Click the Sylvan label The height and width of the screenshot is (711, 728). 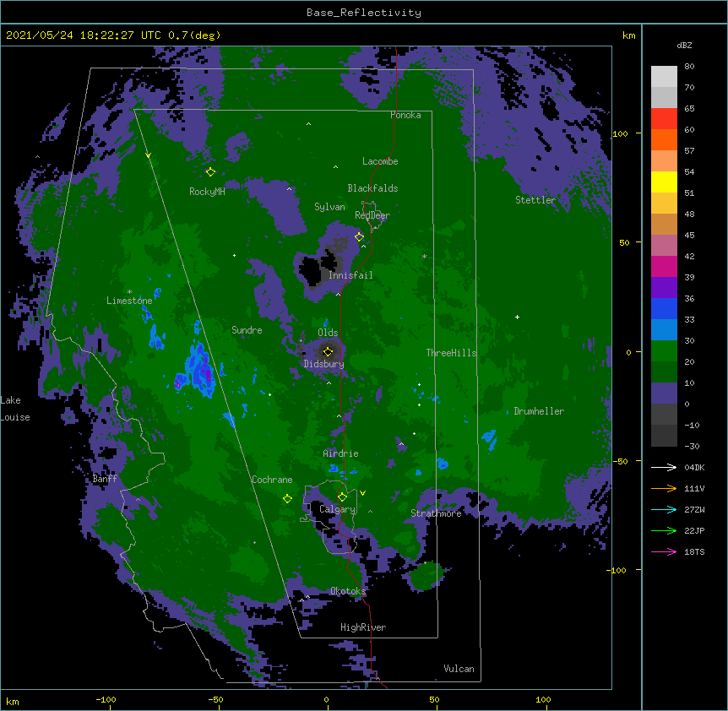[329, 207]
